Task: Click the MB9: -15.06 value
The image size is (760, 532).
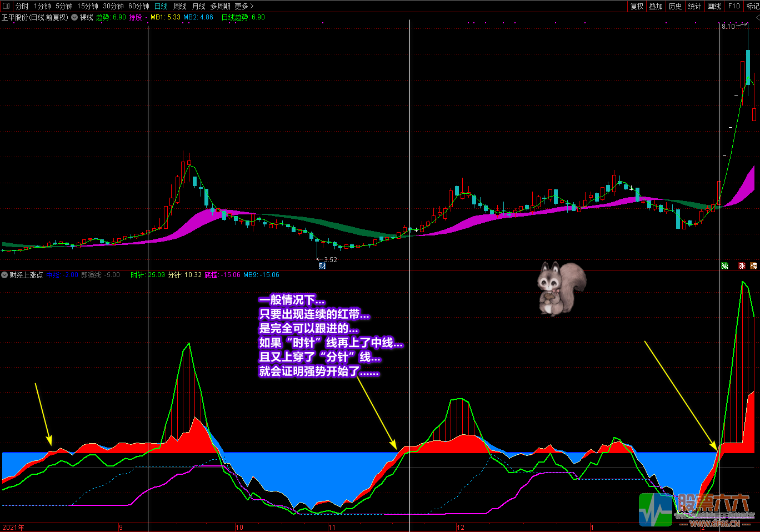Action: tap(261, 275)
